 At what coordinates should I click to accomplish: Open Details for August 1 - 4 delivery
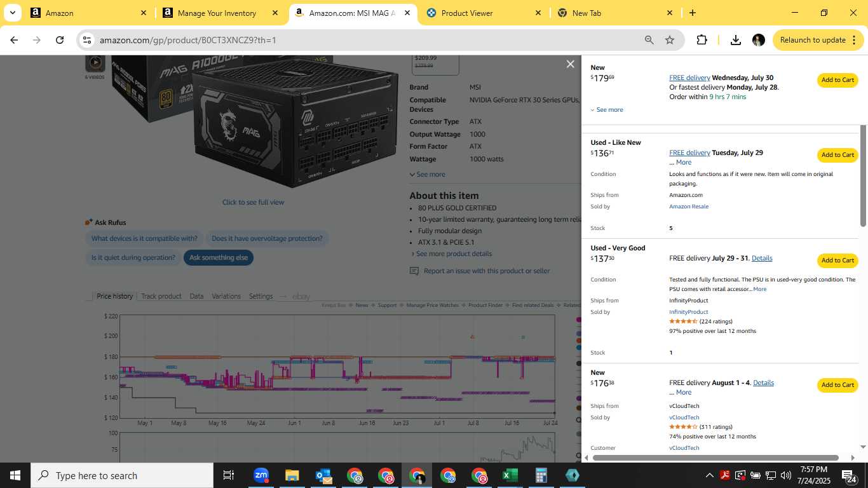coord(763,383)
